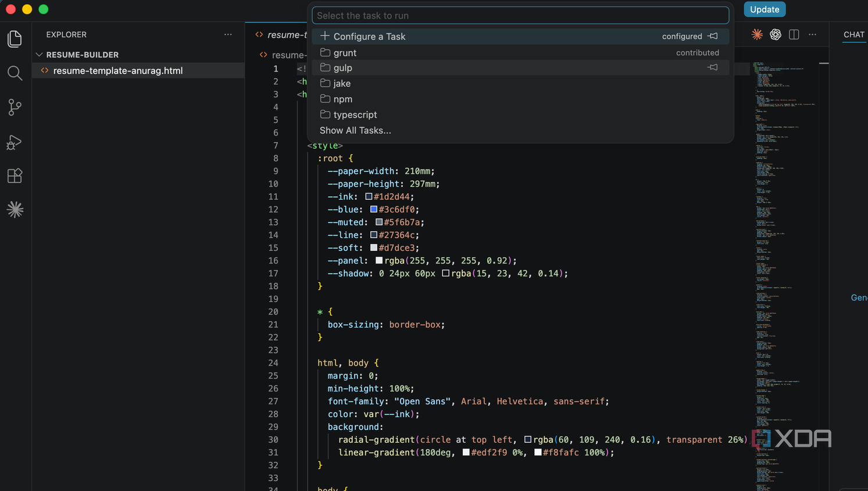Image resolution: width=868 pixels, height=491 pixels.
Task: Click the --muted #5f6b7a color swatch
Action: (x=379, y=222)
